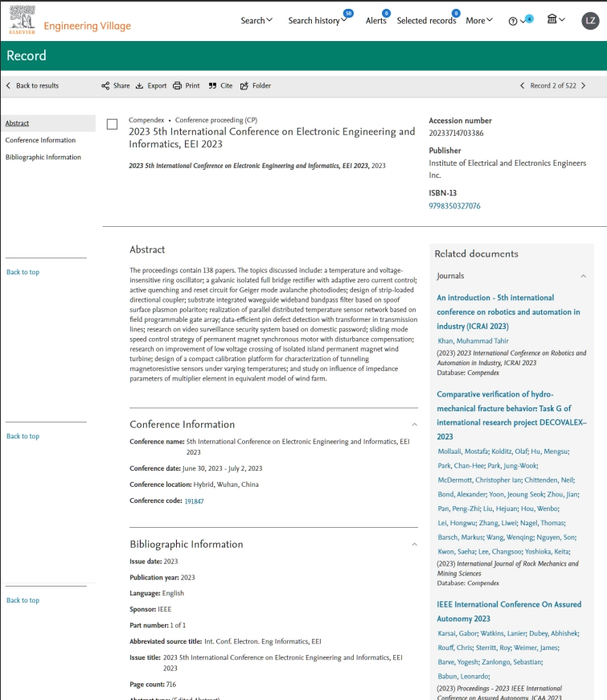Open author McDermott, Christopher Ian
The width and height of the screenshot is (607, 700).
[479, 480]
